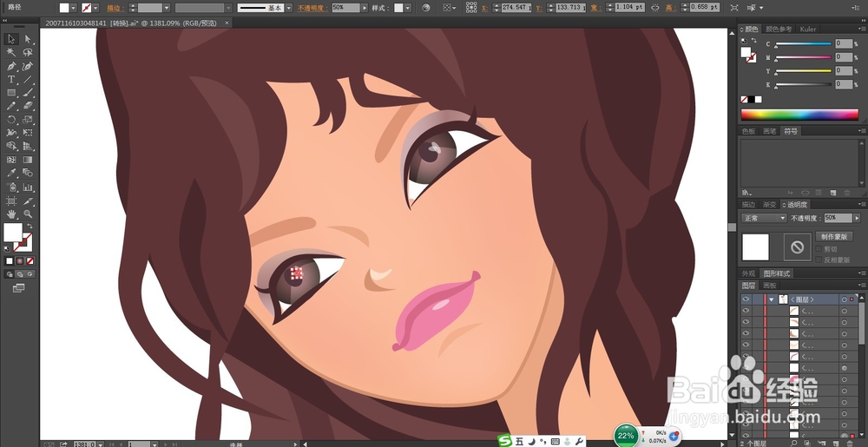Open the Color panel flyout menu
868x447 pixels.
[x=863, y=30]
